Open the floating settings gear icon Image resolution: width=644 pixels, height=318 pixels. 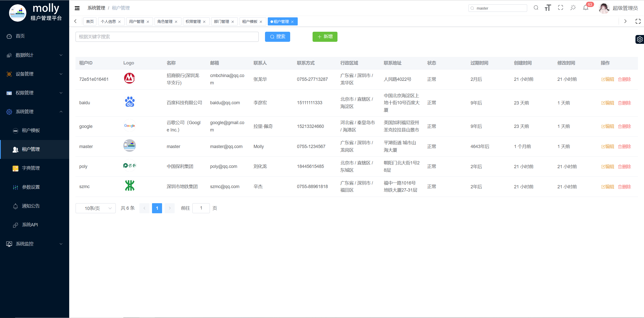tap(639, 39)
